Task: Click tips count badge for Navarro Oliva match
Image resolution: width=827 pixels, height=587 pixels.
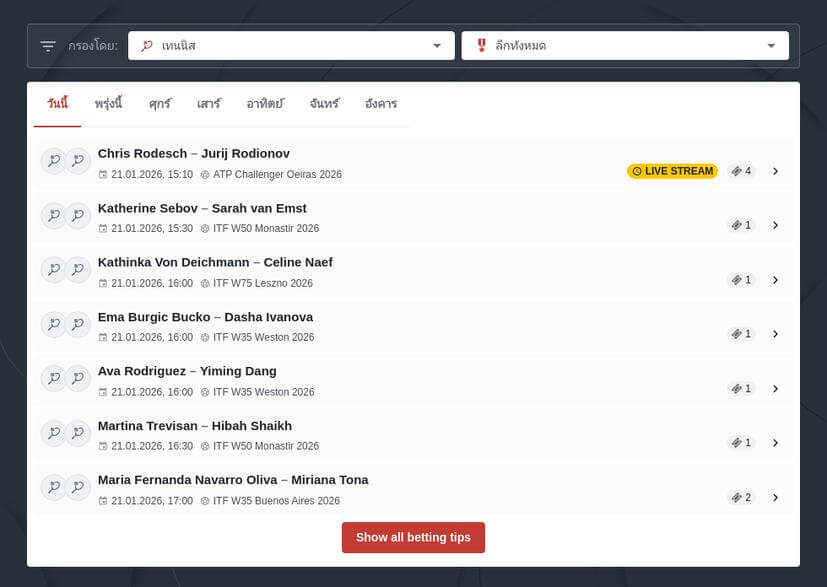Action: (741, 497)
